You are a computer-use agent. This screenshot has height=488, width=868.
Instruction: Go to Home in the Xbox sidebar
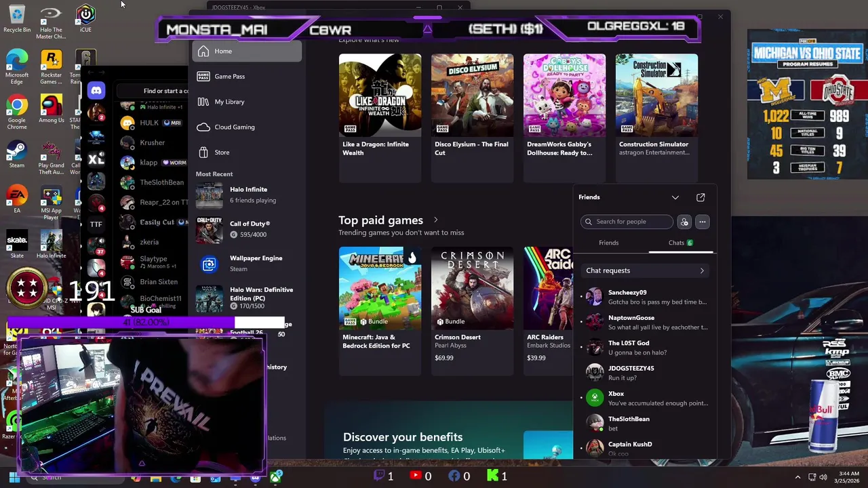click(x=247, y=52)
